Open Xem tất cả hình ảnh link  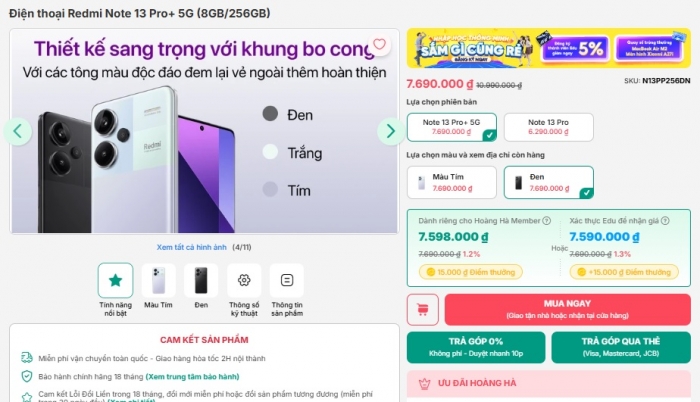192,247
